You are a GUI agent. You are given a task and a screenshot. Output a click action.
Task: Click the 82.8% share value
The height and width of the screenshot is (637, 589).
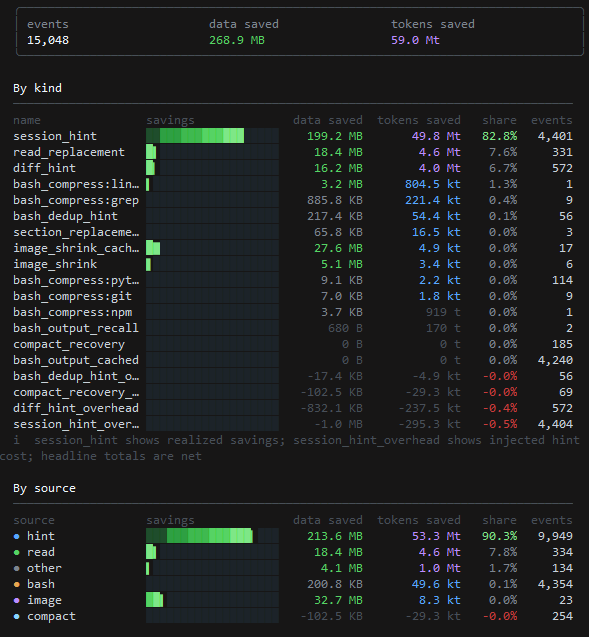tap(500, 136)
